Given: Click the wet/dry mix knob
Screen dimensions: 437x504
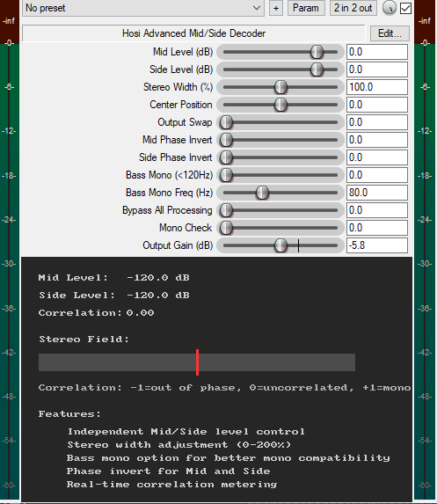Looking at the screenshot, I should (x=390, y=8).
